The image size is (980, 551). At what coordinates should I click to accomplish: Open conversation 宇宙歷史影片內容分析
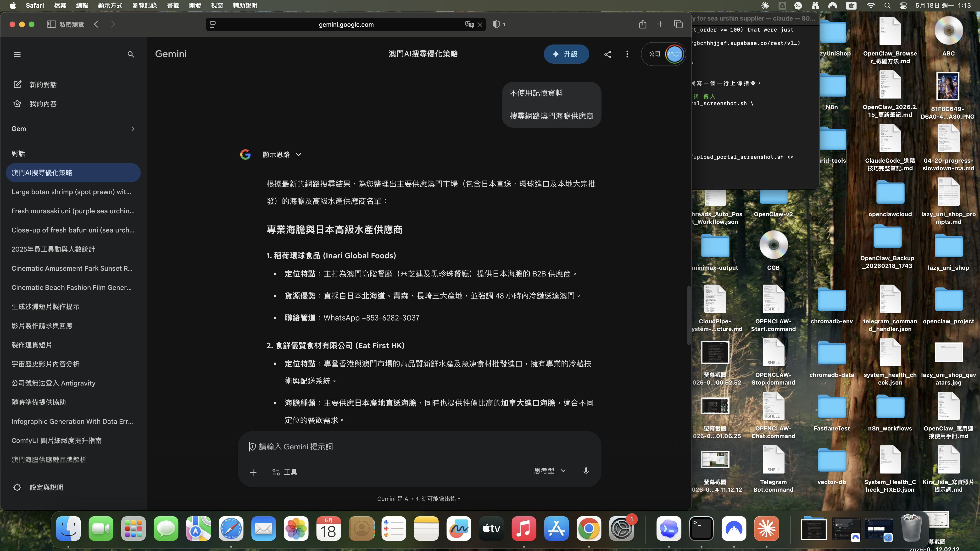73,364
